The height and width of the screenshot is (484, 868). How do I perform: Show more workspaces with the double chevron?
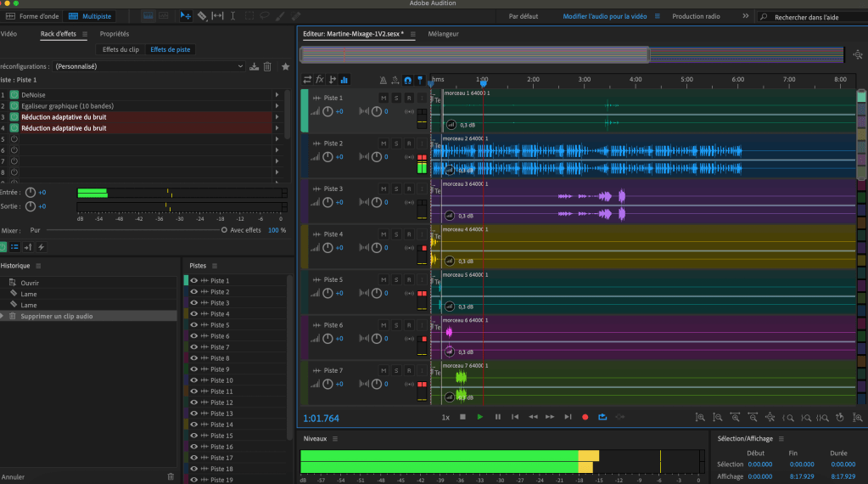pyautogui.click(x=745, y=16)
